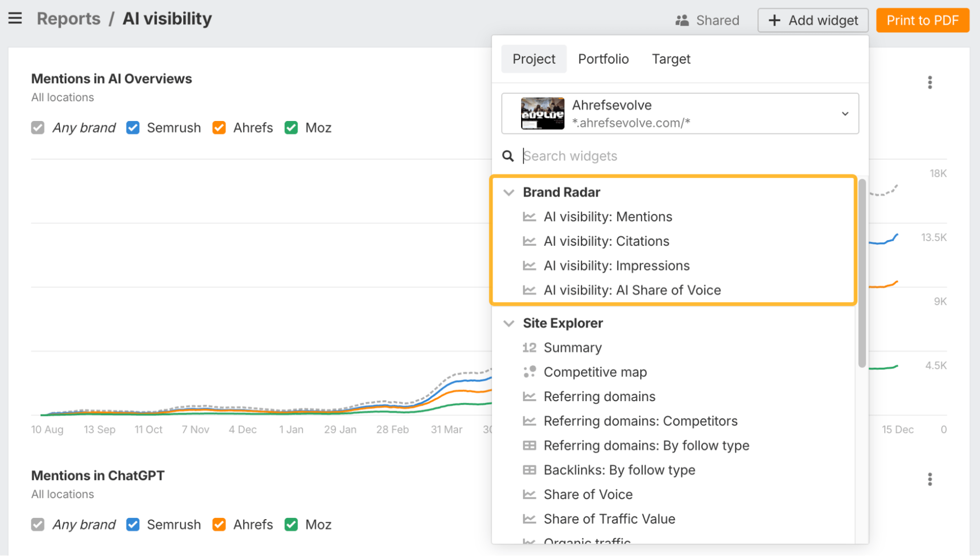Uncheck Semrush in AI Overviews chart
Screen dimensions: 980x556
133,128
